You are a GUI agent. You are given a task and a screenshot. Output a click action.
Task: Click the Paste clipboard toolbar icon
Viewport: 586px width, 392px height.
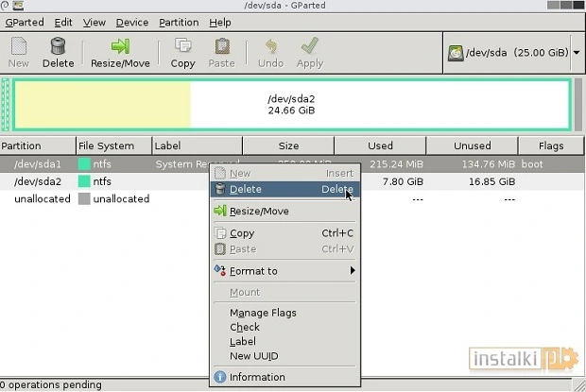pos(221,46)
